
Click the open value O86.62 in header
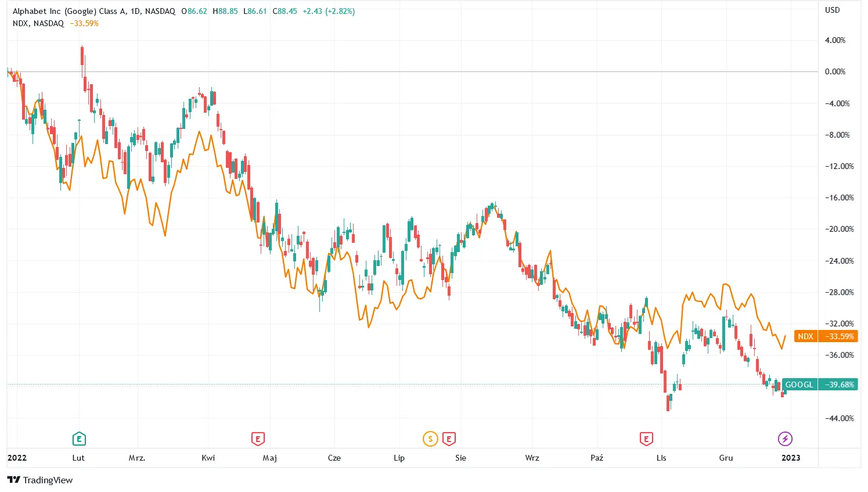click(x=194, y=11)
